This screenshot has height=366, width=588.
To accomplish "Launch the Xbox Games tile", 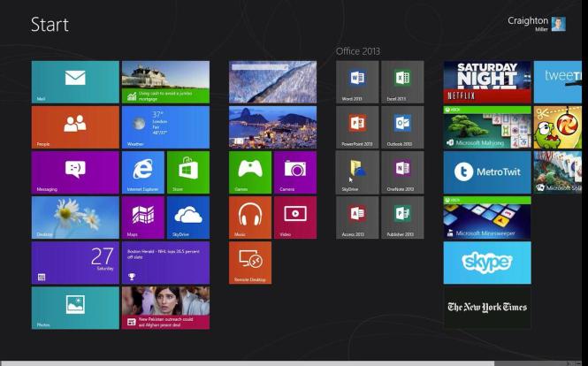I will click(x=250, y=172).
